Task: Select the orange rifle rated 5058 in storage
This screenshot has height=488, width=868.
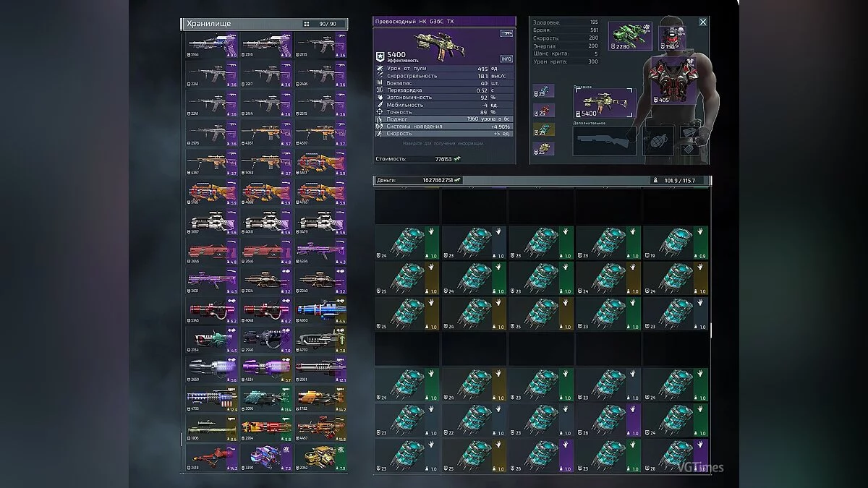Action: tap(266, 163)
